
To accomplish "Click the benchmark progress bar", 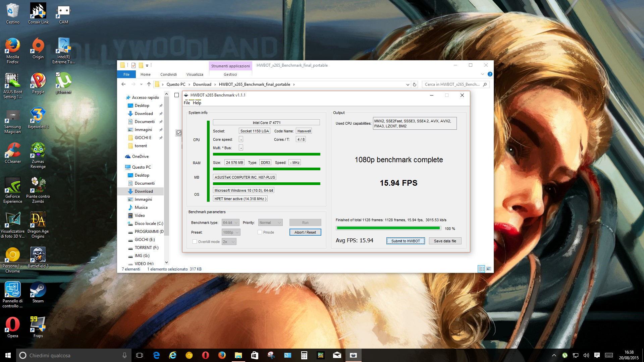I will (388, 228).
